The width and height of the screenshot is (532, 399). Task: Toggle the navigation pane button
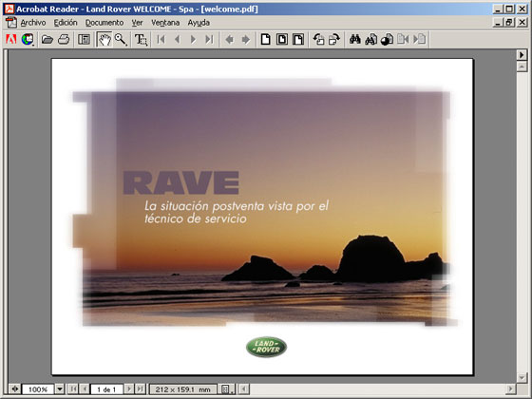[84, 39]
